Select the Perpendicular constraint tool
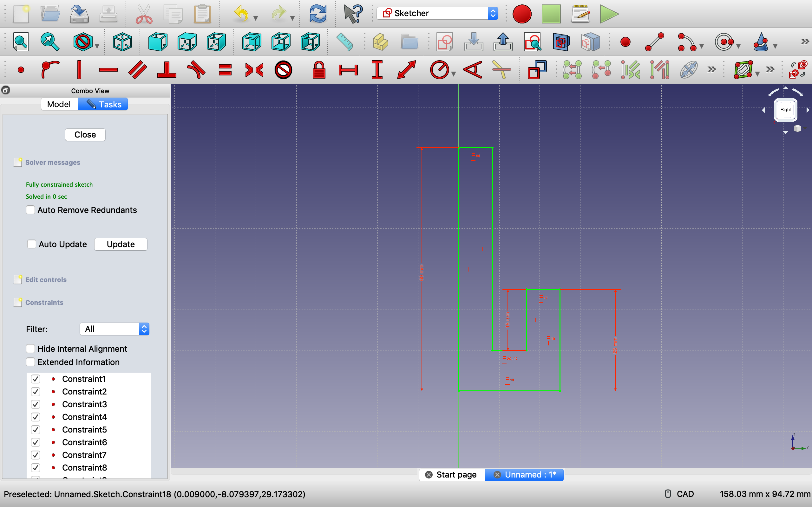This screenshot has height=507, width=812. tap(167, 70)
